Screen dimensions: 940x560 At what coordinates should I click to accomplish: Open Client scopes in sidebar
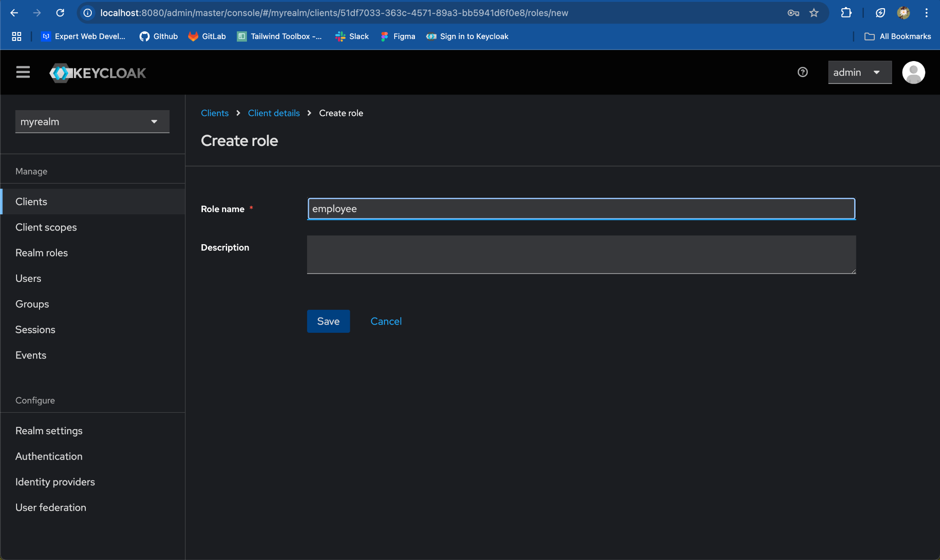tap(46, 227)
